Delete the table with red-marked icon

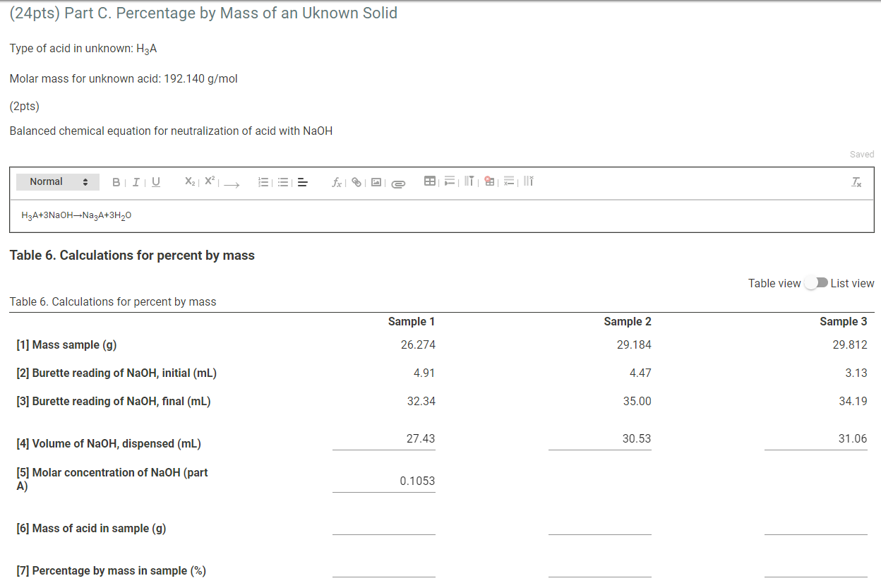click(x=489, y=181)
